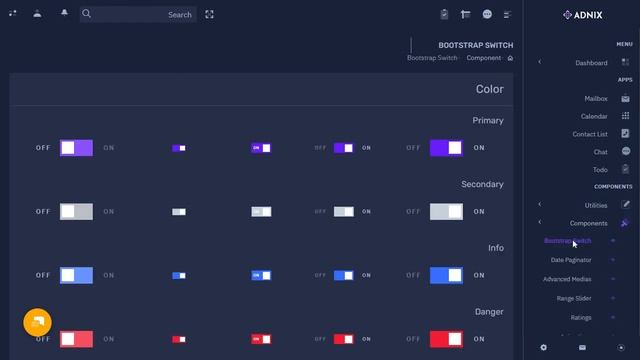The image size is (640, 360).
Task: Toggle fullscreen mode icon
Action: (209, 15)
